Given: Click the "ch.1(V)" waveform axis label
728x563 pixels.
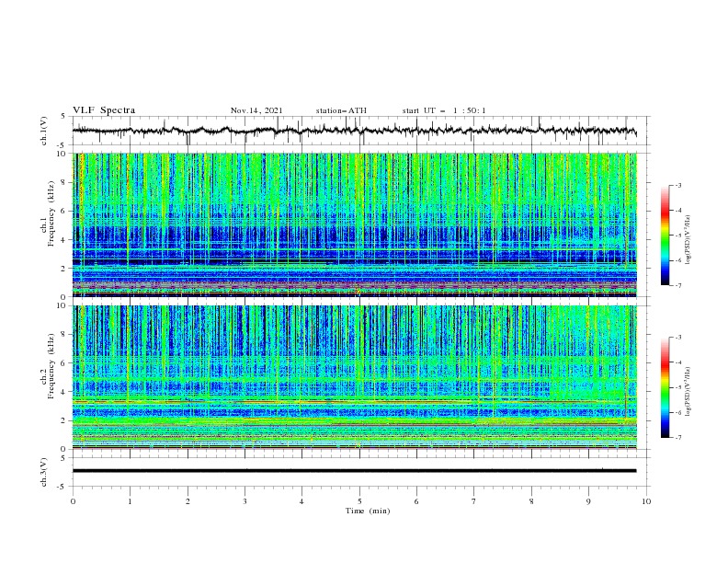Looking at the screenshot, I should pos(44,131).
